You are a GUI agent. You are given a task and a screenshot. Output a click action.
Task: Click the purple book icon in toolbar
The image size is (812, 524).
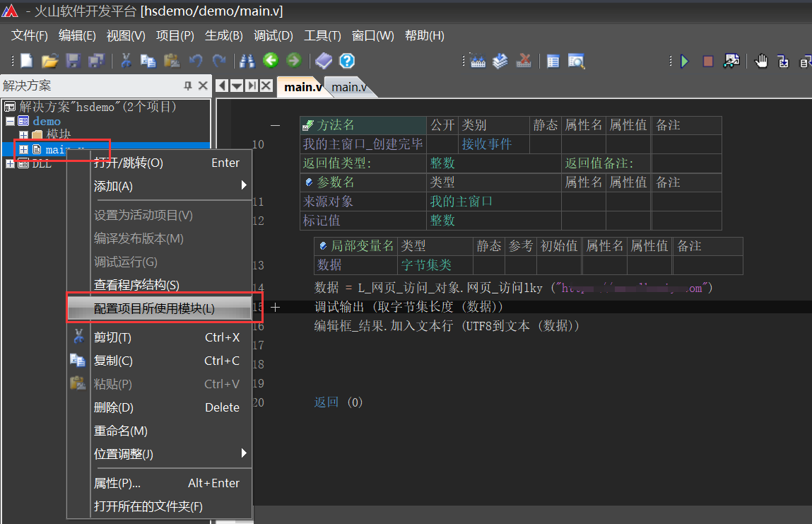pyautogui.click(x=324, y=61)
